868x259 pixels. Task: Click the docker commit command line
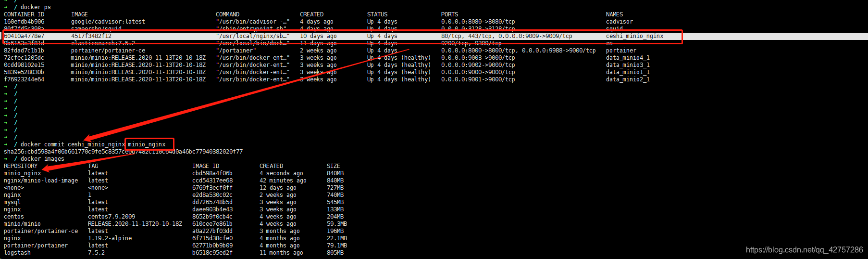[x=93, y=144]
